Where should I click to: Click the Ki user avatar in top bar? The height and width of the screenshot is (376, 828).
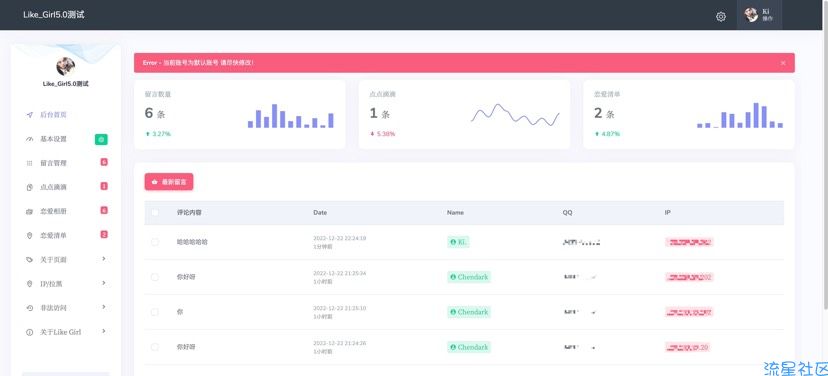(x=751, y=15)
